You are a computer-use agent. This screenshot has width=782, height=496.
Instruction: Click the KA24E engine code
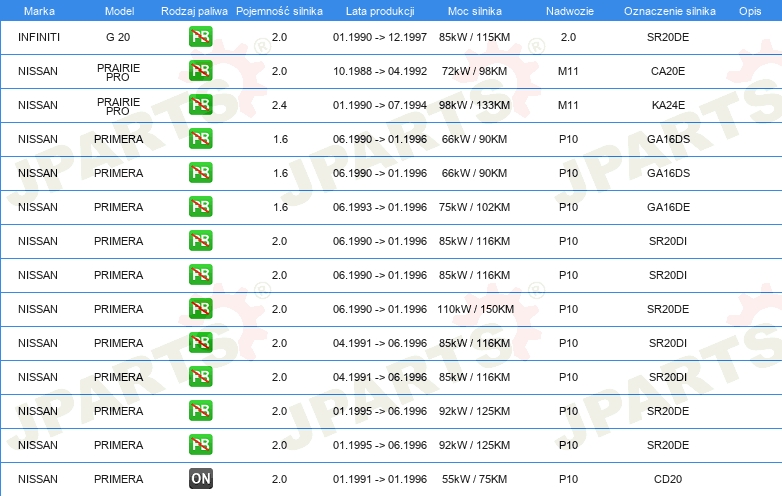(668, 105)
